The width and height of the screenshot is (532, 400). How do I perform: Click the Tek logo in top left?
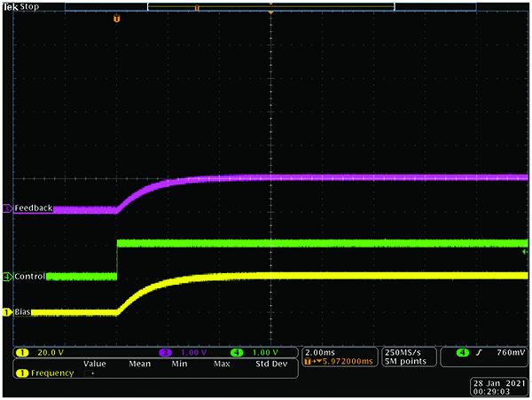tap(10, 5)
